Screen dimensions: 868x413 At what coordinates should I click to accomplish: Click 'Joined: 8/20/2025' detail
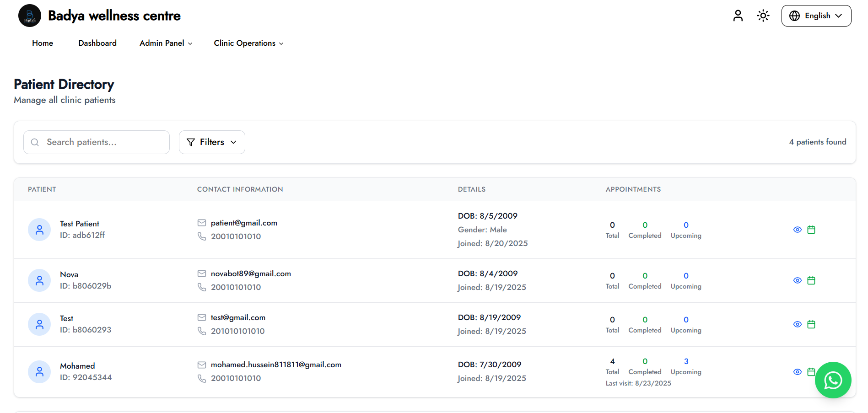493,243
